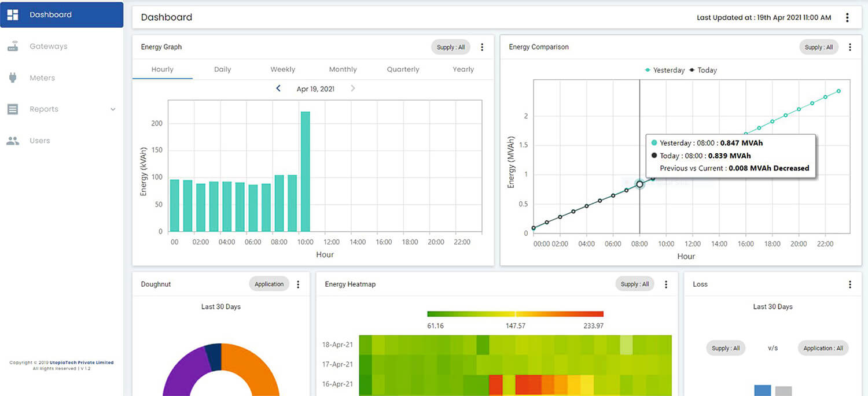Click the Users people icon

(x=13, y=140)
